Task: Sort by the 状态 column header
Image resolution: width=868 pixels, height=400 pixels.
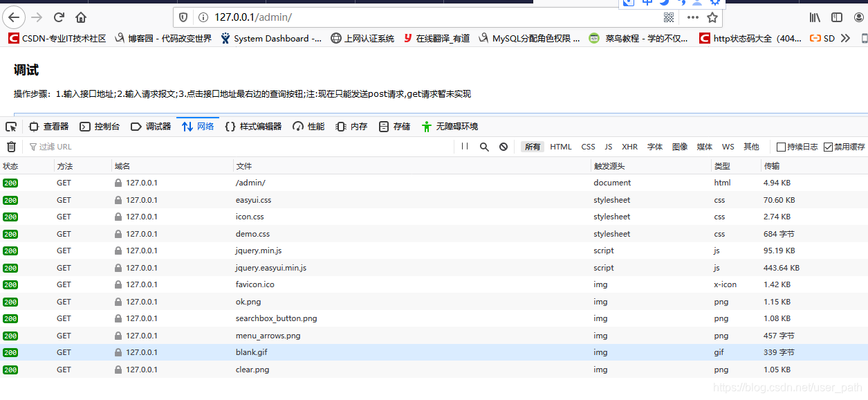Action: [27, 166]
